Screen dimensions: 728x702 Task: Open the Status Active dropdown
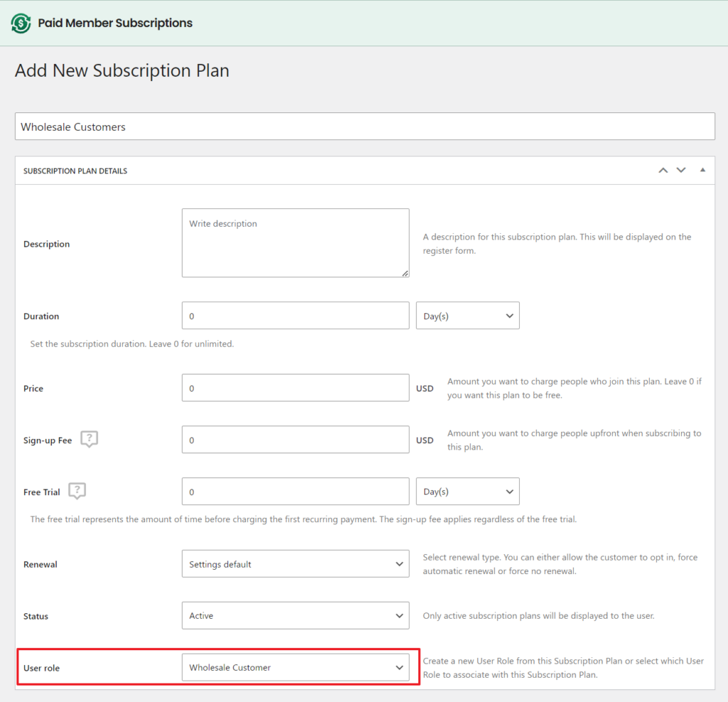coord(295,616)
